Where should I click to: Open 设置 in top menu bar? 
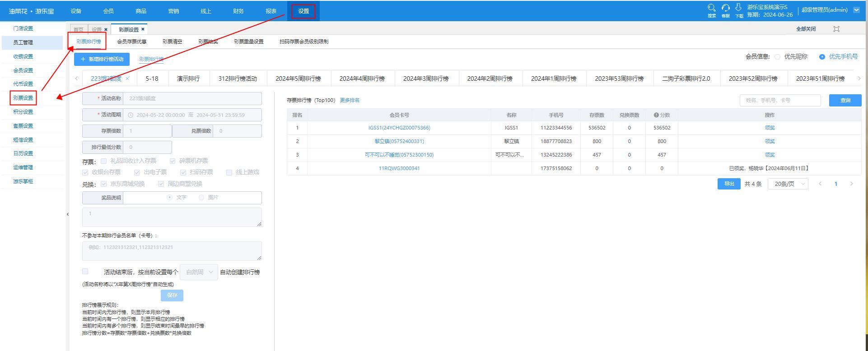(x=303, y=11)
